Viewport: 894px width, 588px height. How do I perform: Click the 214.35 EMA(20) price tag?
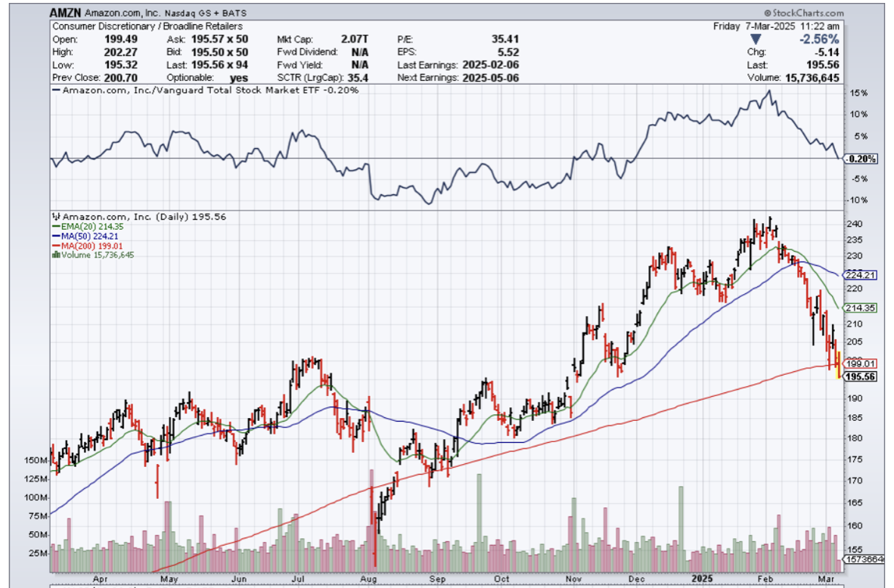pyautogui.click(x=861, y=308)
